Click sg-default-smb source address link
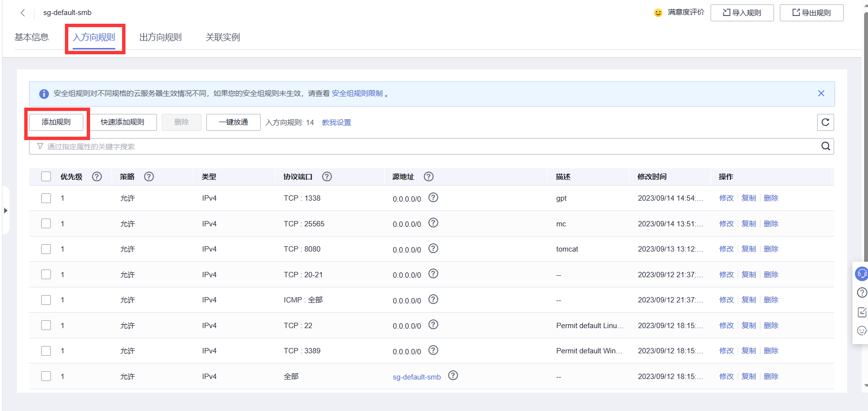 [x=417, y=377]
